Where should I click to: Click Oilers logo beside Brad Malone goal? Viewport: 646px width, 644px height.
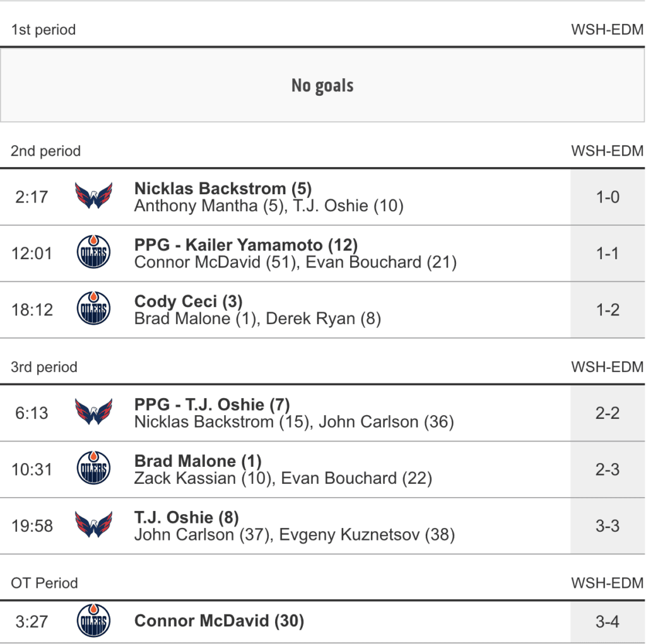point(93,469)
